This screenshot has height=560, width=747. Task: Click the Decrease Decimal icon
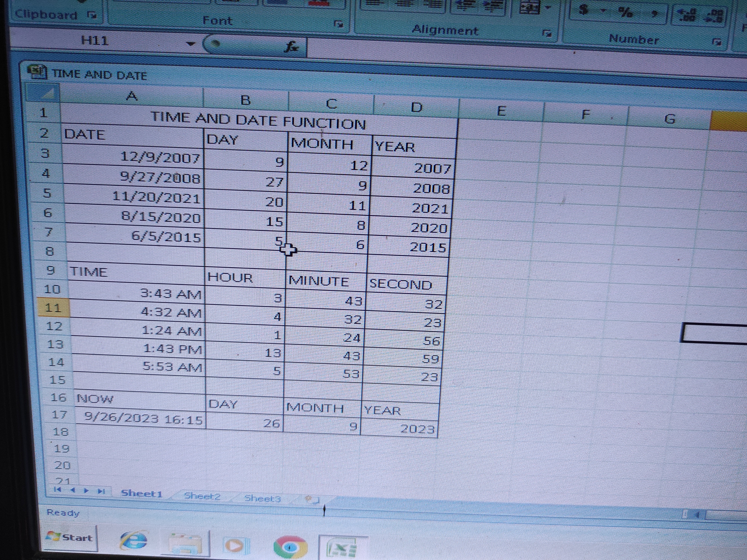pos(713,16)
